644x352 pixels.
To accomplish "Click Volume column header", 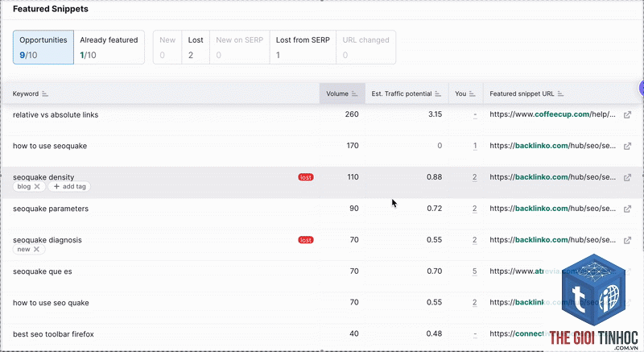I will pyautogui.click(x=342, y=93).
